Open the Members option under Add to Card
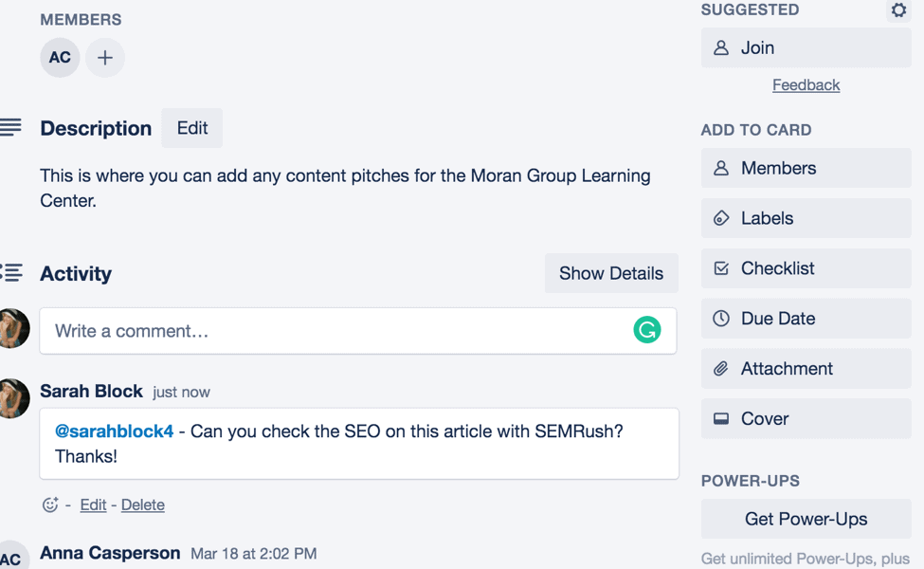Viewport: 924px width, 569px height. click(x=806, y=168)
